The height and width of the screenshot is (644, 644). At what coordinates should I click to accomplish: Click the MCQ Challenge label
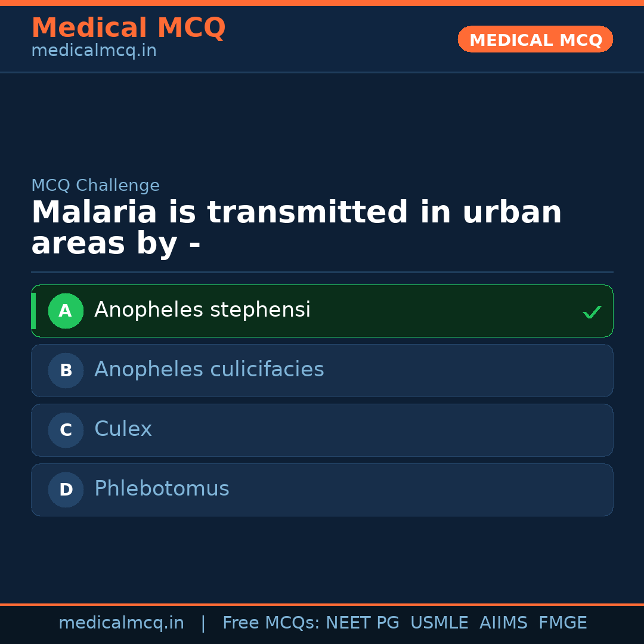point(95,185)
